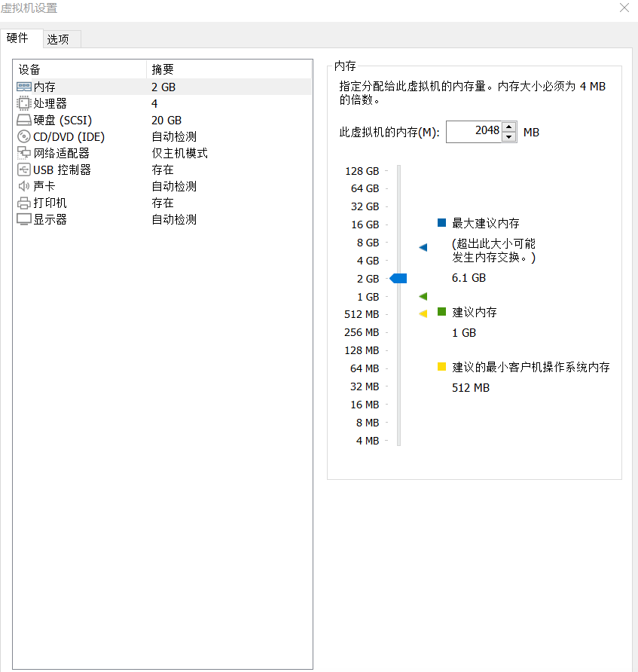Select the 处理器 processor icon

pos(24,103)
